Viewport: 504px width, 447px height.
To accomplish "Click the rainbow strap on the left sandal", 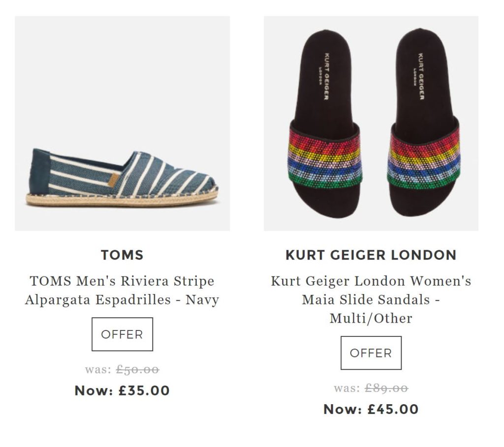I will [x=324, y=156].
